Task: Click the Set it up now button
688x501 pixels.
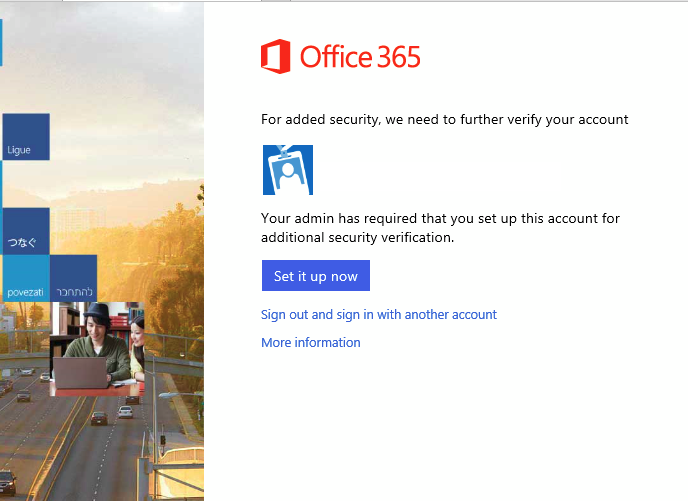Action: coord(315,276)
